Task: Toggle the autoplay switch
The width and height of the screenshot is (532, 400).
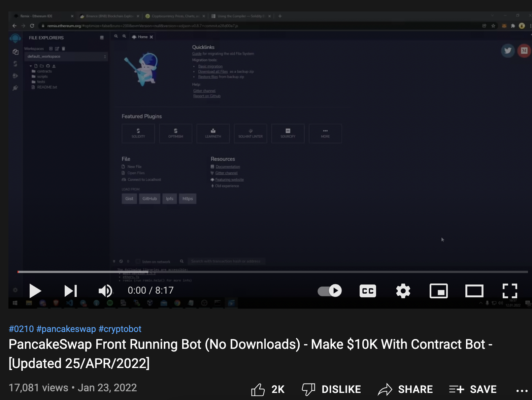Action: coord(330,291)
